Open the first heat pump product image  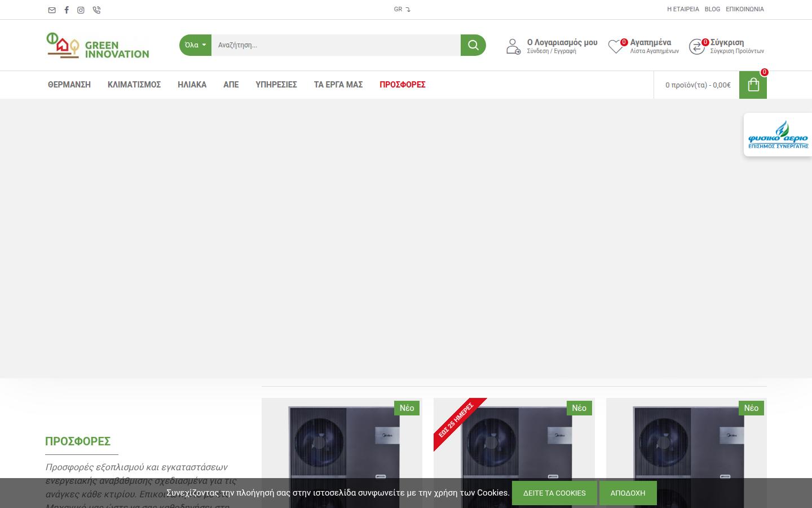tap(342, 453)
